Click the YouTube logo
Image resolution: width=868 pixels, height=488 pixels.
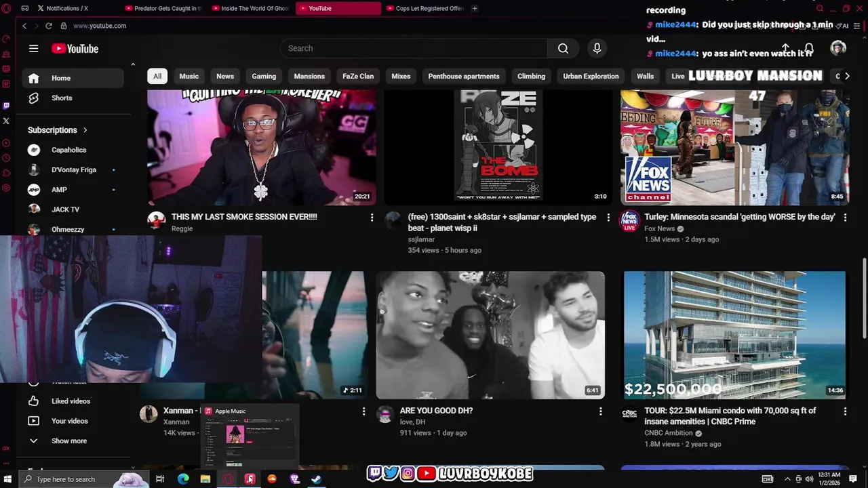tap(75, 49)
